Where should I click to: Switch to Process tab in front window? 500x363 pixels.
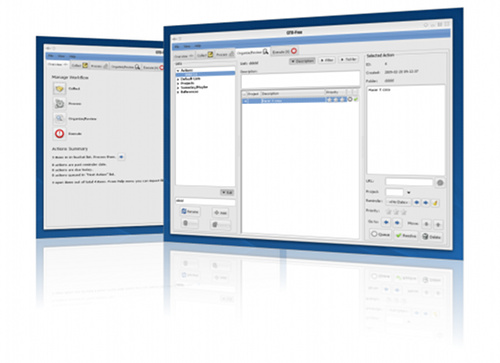pos(225,54)
